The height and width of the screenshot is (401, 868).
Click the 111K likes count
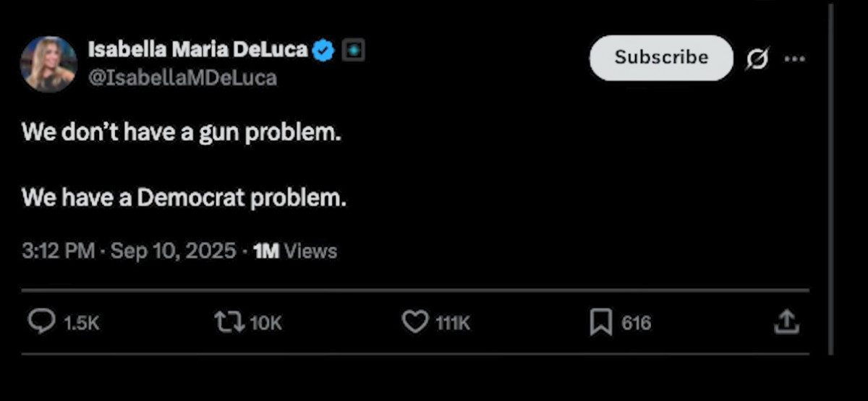pos(454,324)
